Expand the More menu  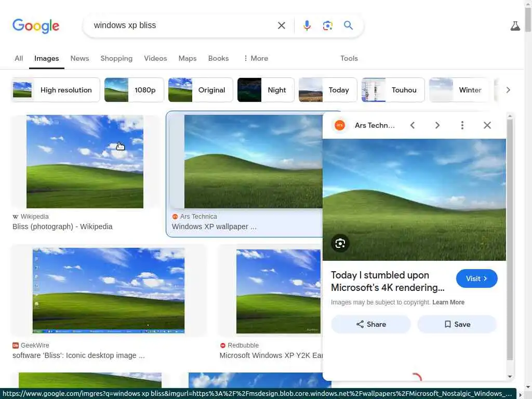pos(256,58)
